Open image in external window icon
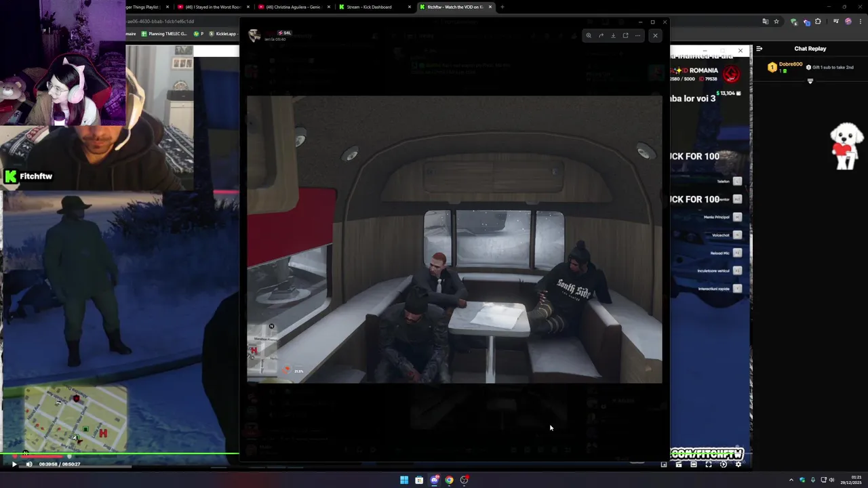 (625, 35)
